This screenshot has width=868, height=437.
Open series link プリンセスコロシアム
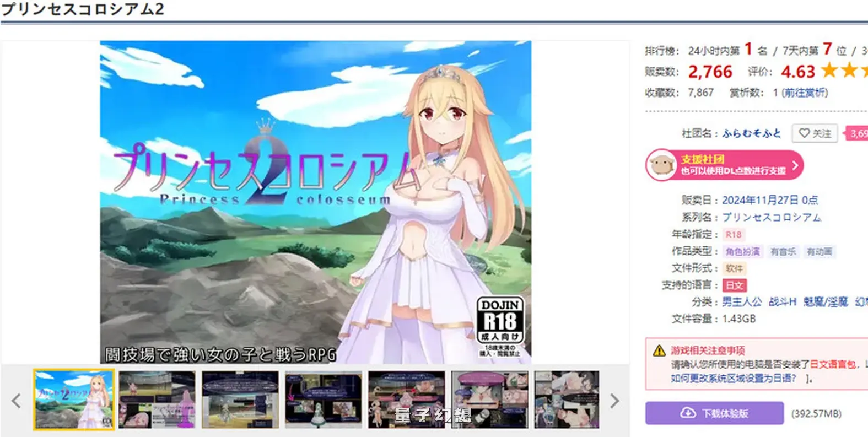click(772, 217)
